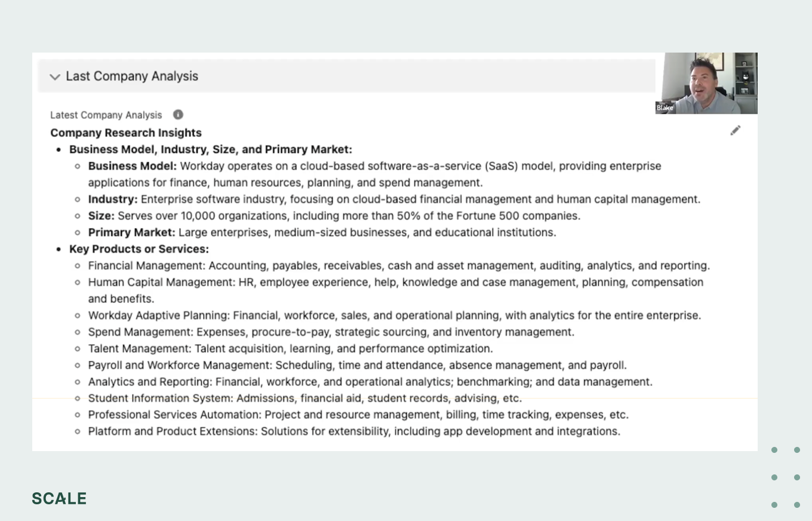Viewport: 812px width, 521px height.
Task: Click the Workday Adaptive Planning bullet text
Action: coord(394,315)
